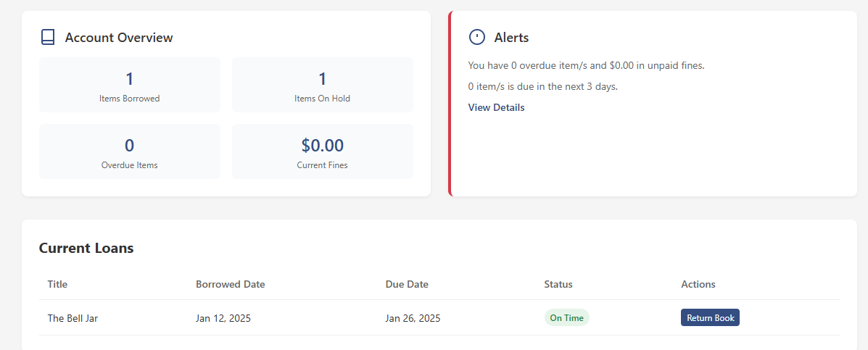
Task: Click the Overdue Items stat card
Action: tap(130, 151)
